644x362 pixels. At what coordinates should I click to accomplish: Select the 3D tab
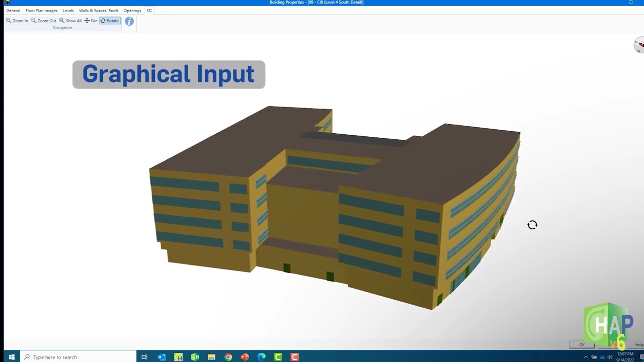[149, 11]
